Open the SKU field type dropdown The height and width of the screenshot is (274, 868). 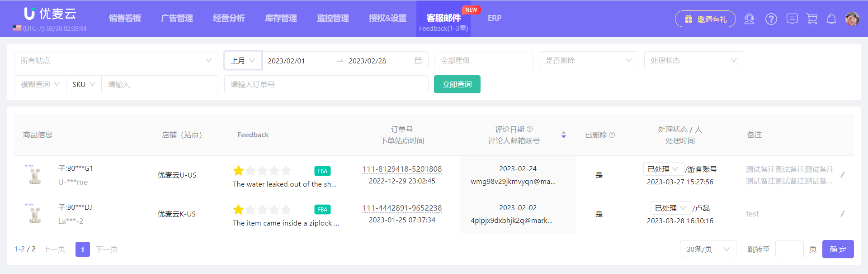tap(84, 84)
